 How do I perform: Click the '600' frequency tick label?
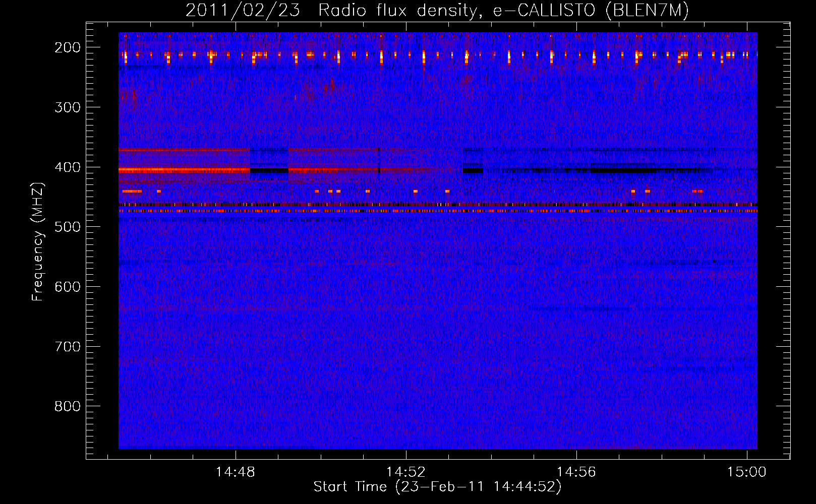[67, 287]
